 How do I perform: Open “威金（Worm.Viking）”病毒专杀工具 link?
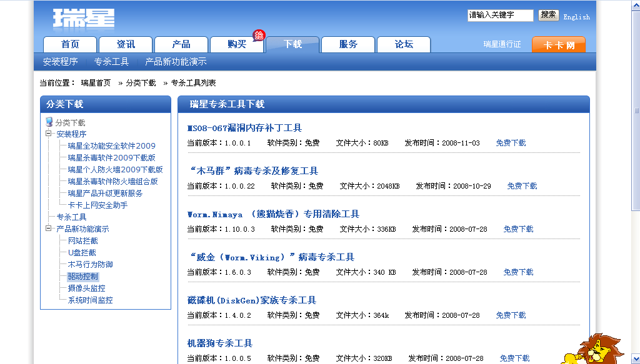tap(272, 257)
